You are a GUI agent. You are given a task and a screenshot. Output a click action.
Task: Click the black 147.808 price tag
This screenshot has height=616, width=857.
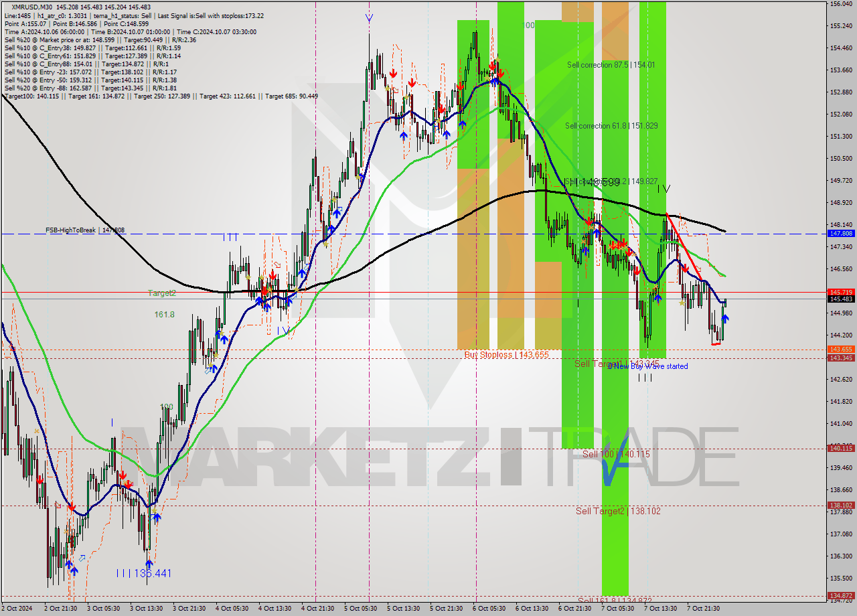pos(841,234)
